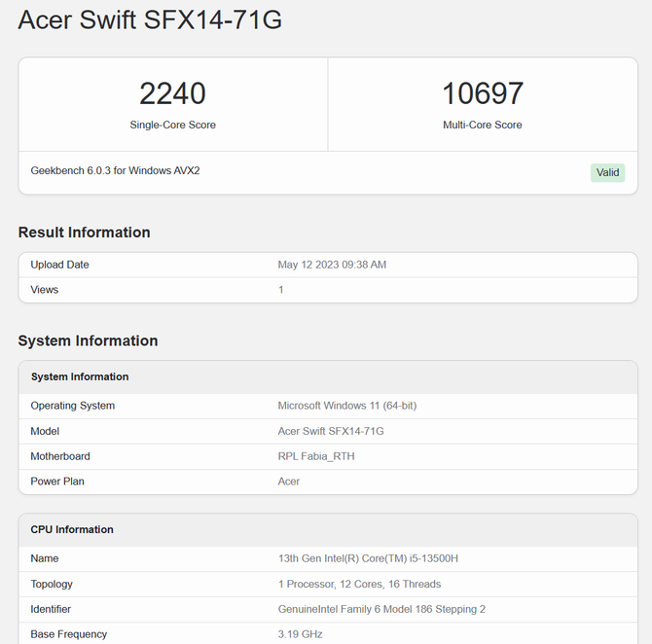Image resolution: width=652 pixels, height=644 pixels.
Task: Click the System Information table header
Action: 80,376
